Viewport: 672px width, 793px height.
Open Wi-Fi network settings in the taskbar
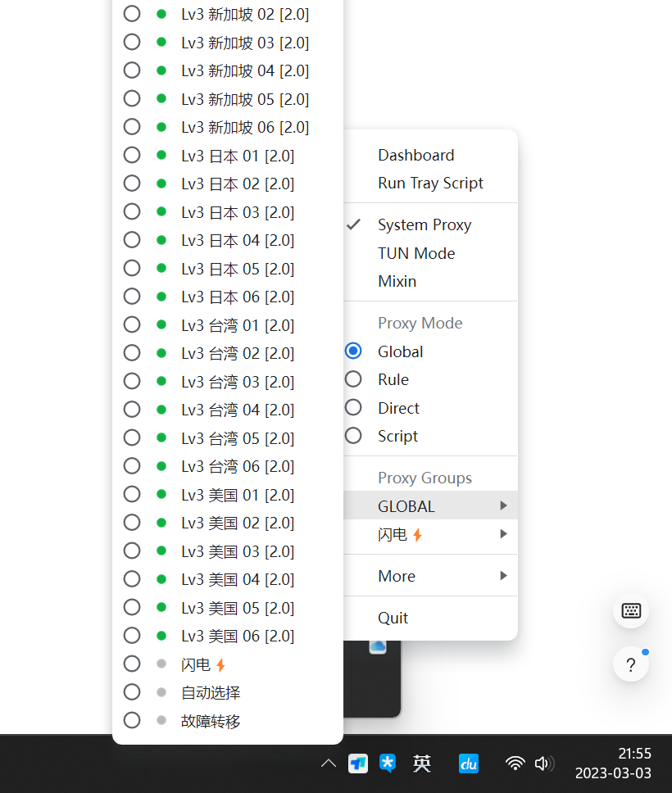[515, 764]
